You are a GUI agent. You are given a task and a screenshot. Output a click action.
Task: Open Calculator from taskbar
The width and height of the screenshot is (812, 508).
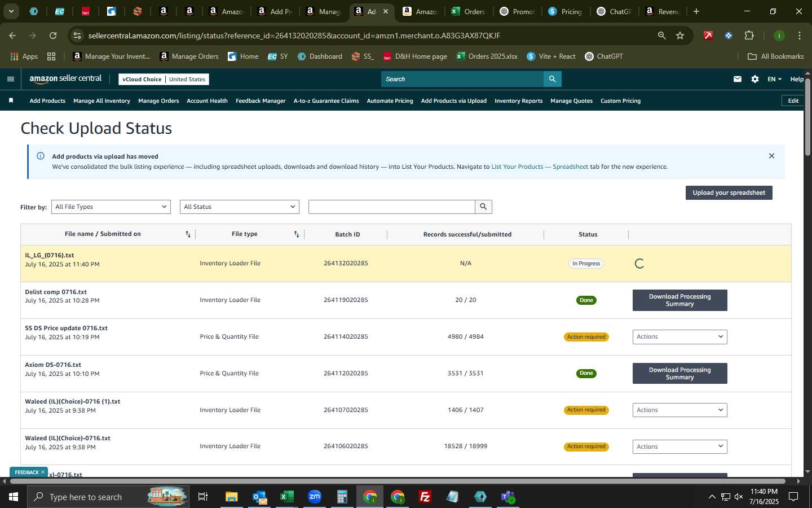(342, 497)
